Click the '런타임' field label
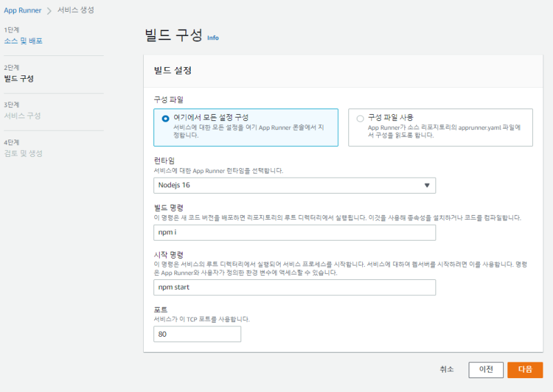 163,160
